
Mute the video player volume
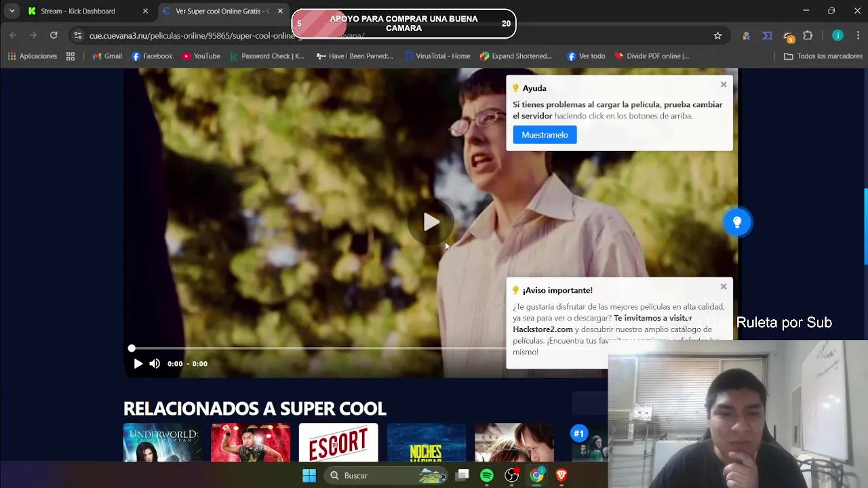(x=155, y=364)
